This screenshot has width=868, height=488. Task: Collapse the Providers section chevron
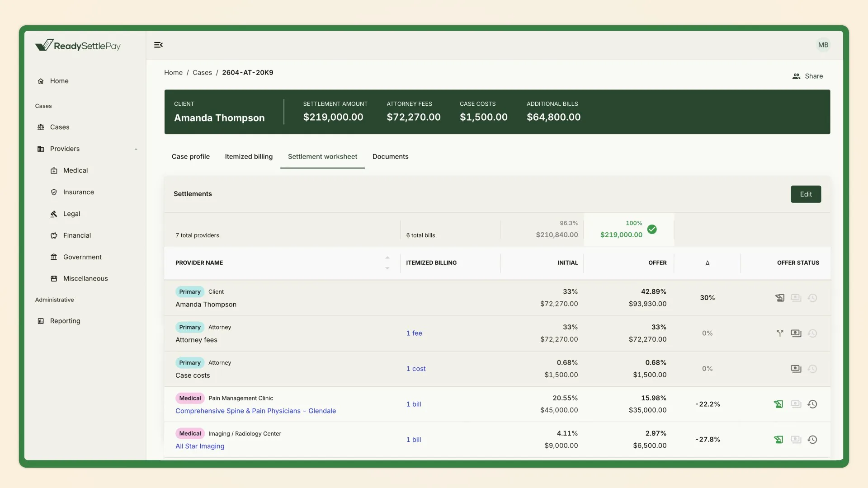(x=136, y=149)
